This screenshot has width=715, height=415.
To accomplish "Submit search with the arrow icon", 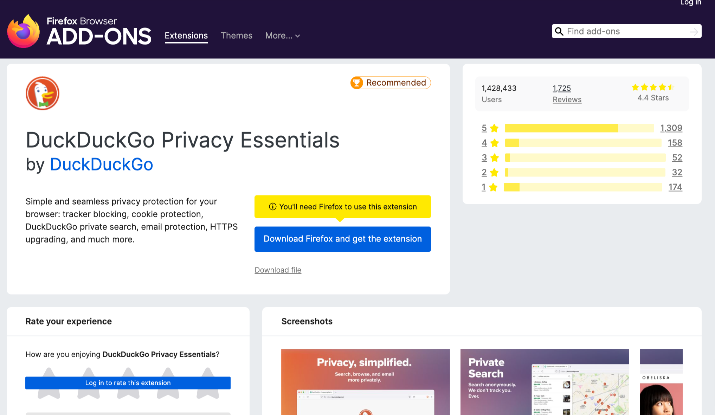I will click(694, 31).
